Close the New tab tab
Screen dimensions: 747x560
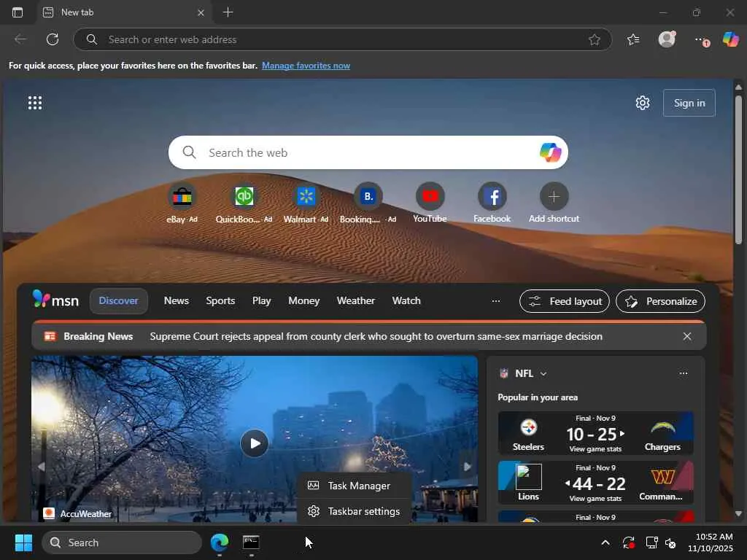pyautogui.click(x=201, y=13)
